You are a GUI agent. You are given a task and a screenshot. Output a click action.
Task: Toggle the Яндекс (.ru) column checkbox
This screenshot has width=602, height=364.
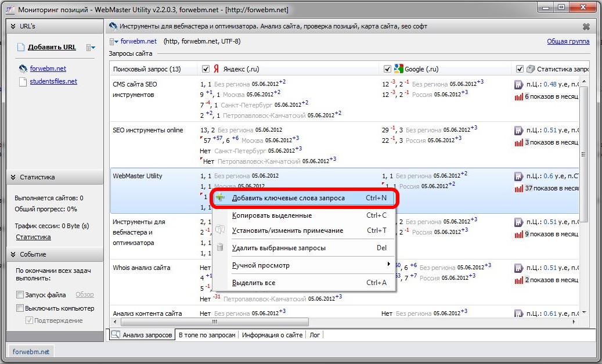pos(206,69)
